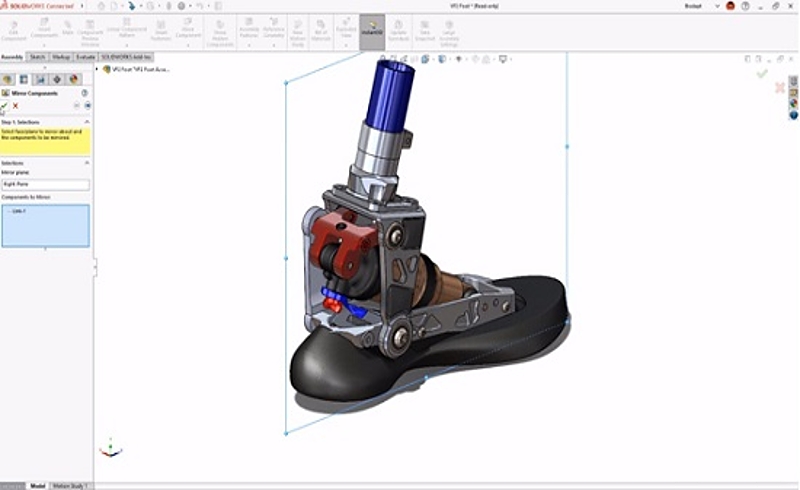This screenshot has height=490, width=800.
Task: Open the Sketch ribbon tab
Action: (x=37, y=57)
